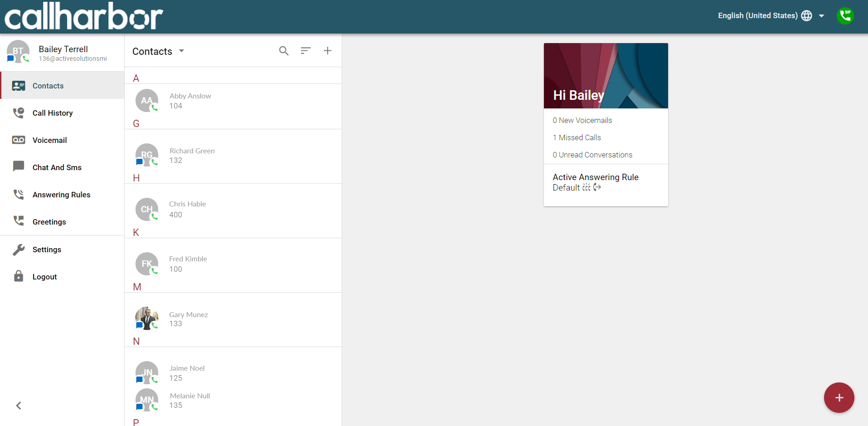Click call icon on Abby Anslow's avatar
This screenshot has width=868, height=426.
[155, 108]
